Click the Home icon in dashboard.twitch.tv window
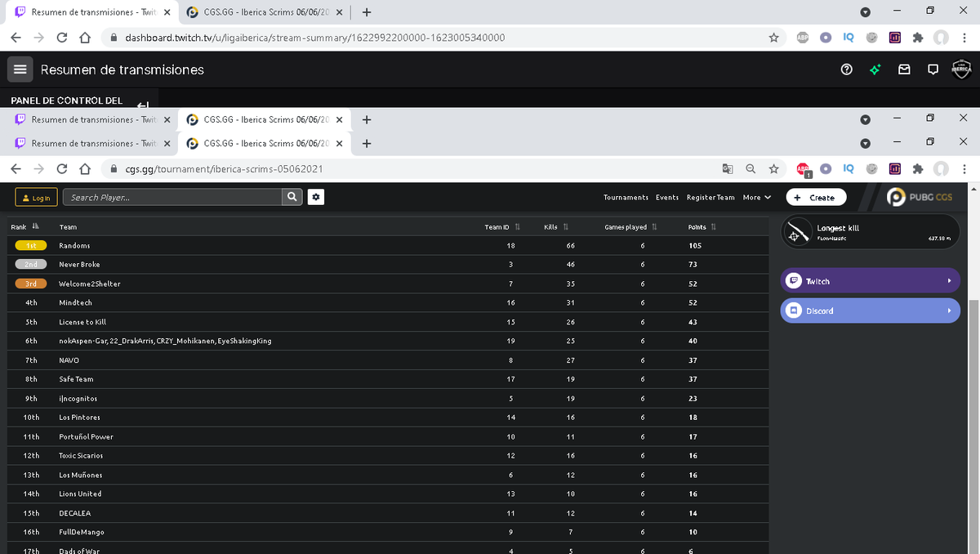This screenshot has width=980, height=554. [x=85, y=38]
